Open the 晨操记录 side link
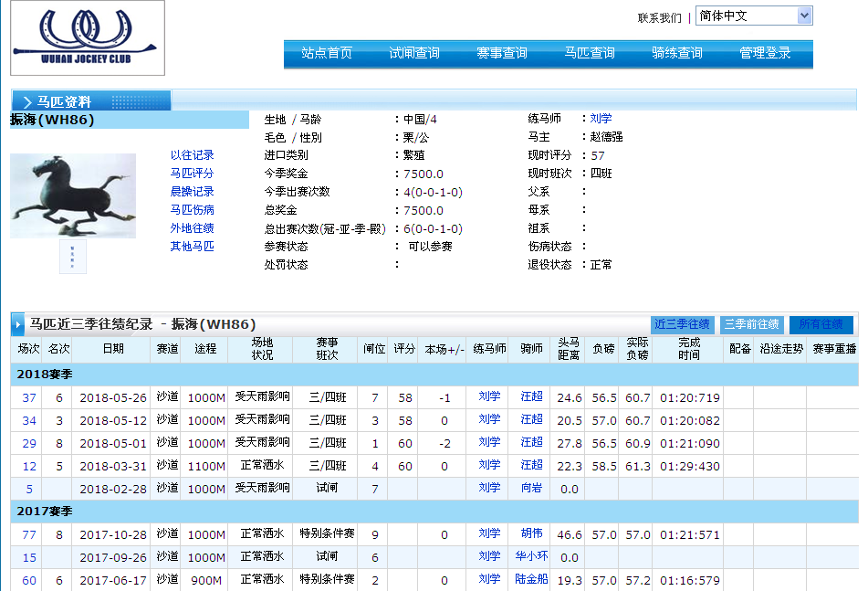868x591 pixels. pos(192,192)
